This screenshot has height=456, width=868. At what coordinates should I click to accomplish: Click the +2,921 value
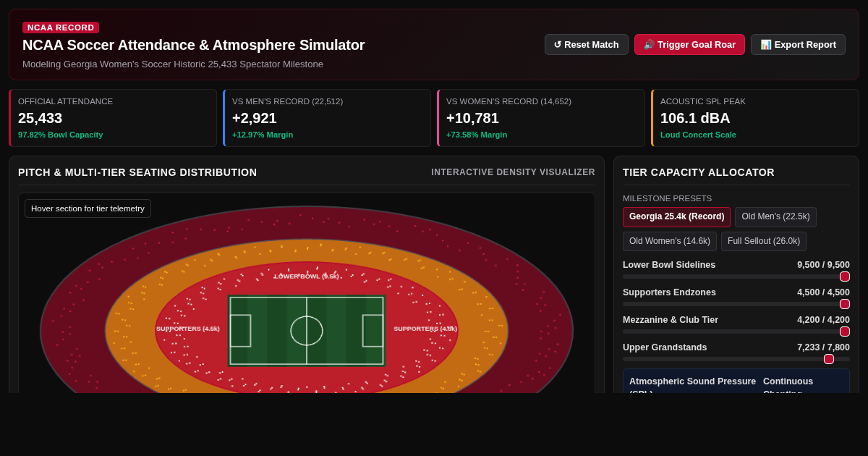255,118
